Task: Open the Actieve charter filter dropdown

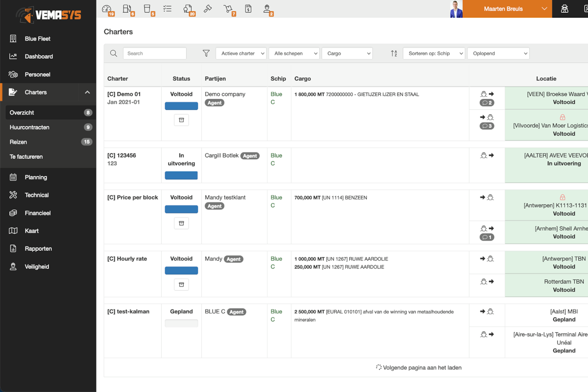Action: [241, 53]
